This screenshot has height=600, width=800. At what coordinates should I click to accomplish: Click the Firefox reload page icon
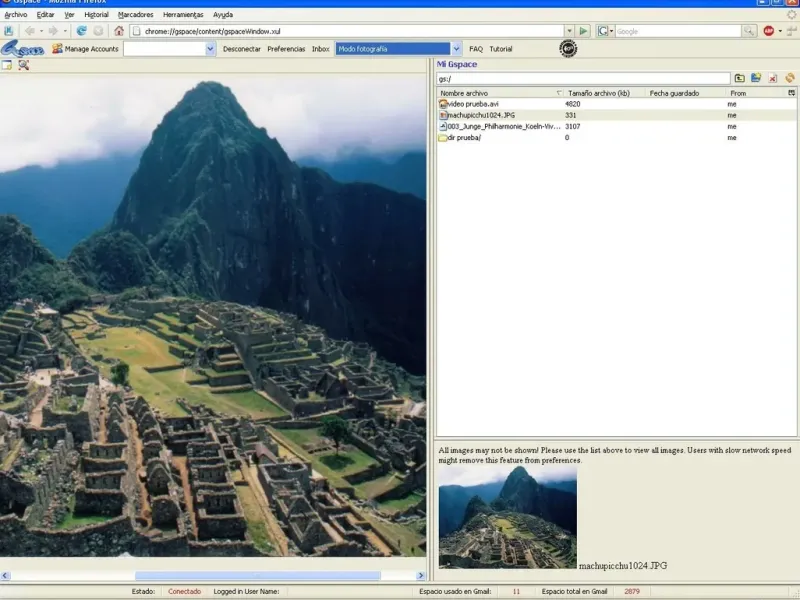tap(82, 31)
